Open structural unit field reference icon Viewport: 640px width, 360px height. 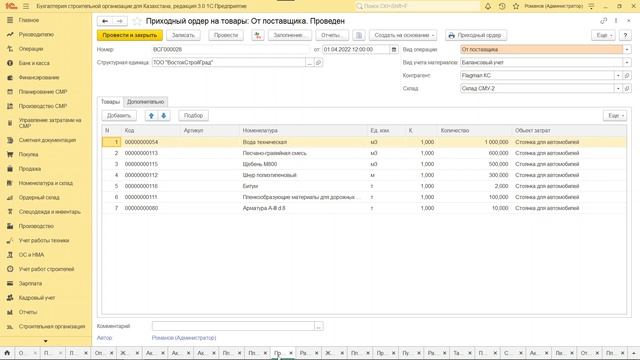[x=319, y=62]
